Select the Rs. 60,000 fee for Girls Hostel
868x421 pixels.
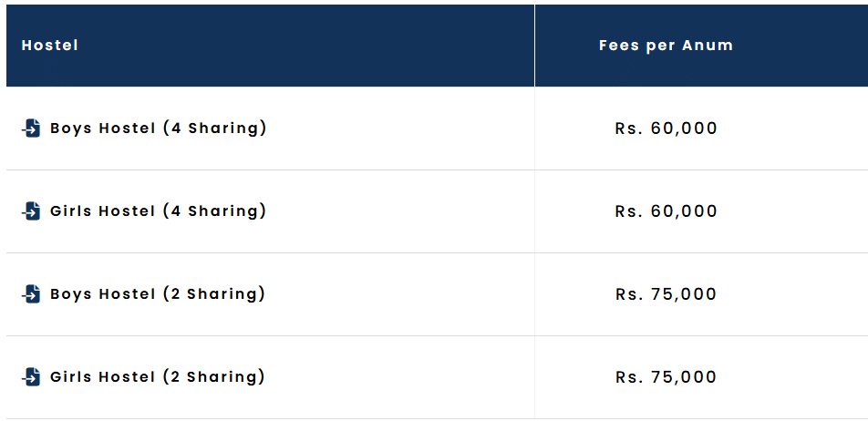666,211
